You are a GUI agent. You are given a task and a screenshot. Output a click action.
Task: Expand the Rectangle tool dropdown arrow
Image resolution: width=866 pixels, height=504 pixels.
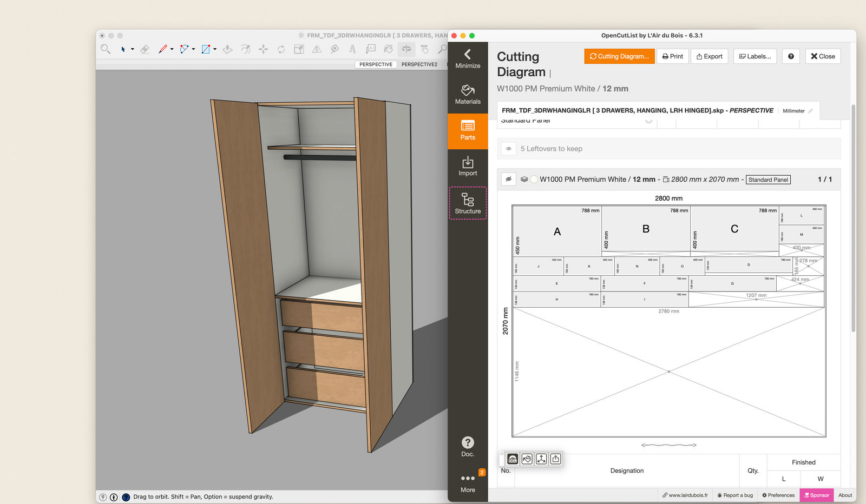(x=215, y=49)
